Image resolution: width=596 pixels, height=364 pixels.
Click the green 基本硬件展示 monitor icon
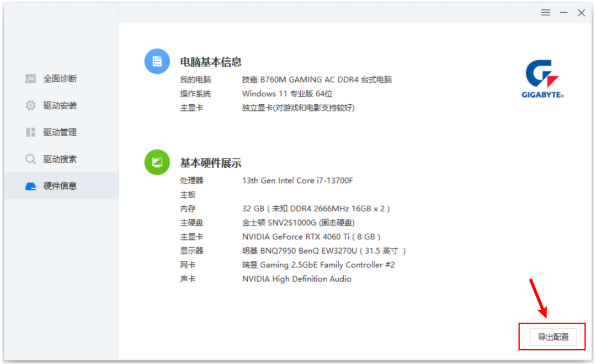click(157, 162)
